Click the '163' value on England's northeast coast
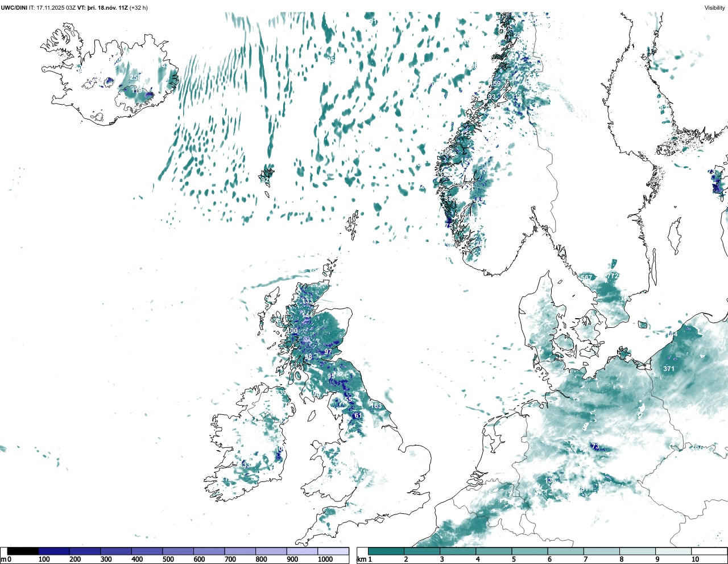Image resolution: width=728 pixels, height=564 pixels. click(377, 406)
